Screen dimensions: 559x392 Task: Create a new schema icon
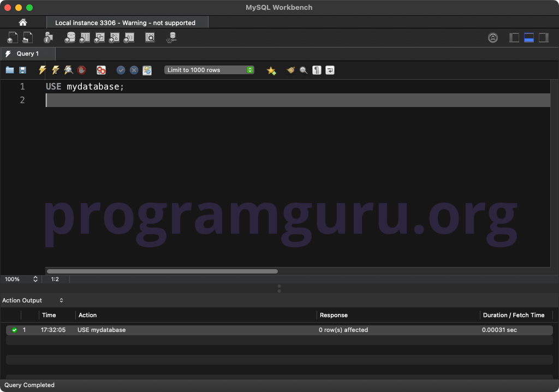click(x=70, y=38)
